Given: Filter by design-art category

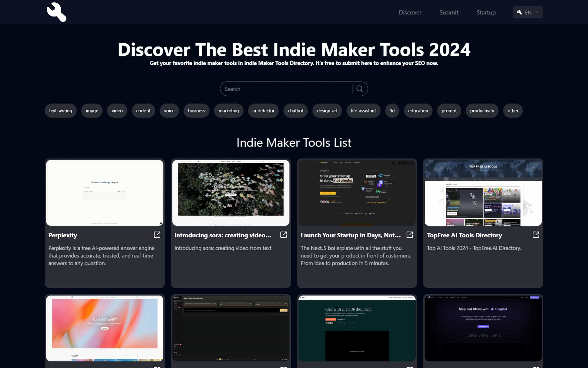Looking at the screenshot, I should click(x=327, y=111).
